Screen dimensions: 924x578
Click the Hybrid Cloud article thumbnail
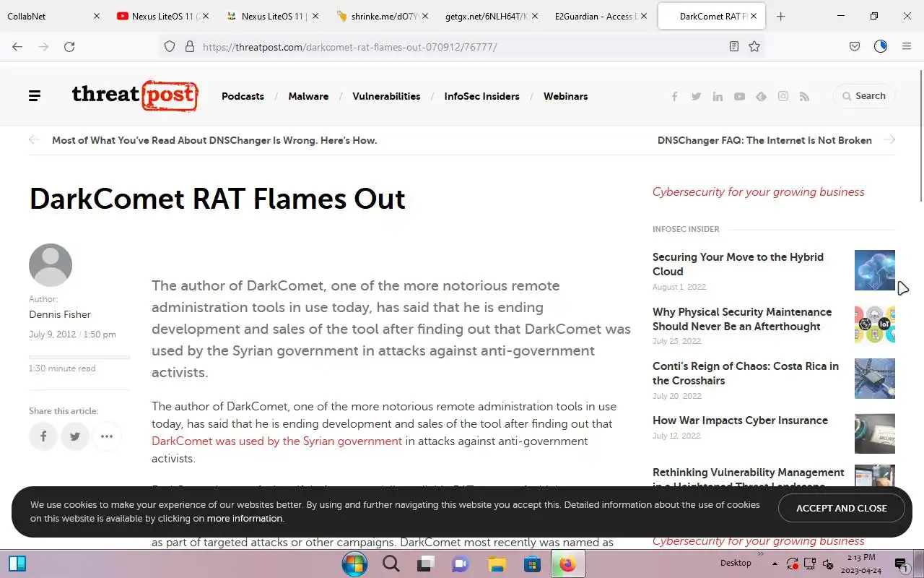click(875, 270)
